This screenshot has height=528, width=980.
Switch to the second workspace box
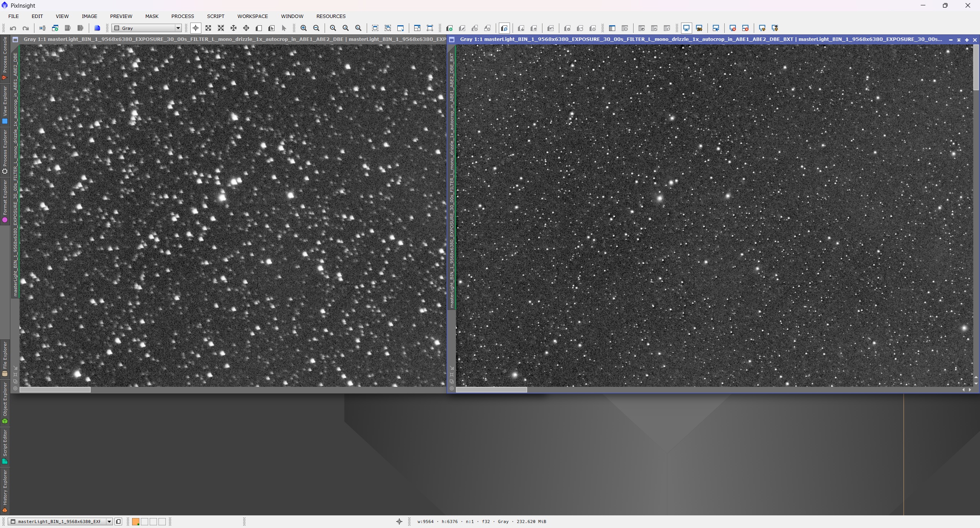(x=144, y=521)
